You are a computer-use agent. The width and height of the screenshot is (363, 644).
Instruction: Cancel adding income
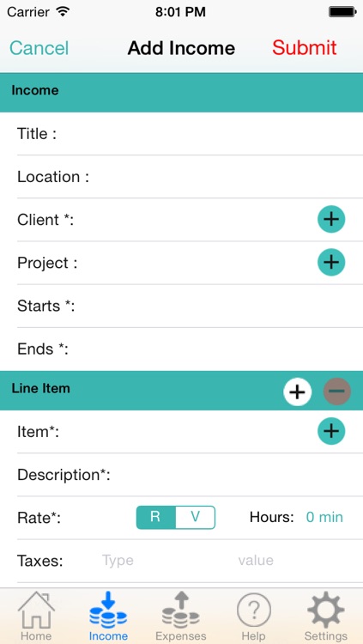(39, 48)
